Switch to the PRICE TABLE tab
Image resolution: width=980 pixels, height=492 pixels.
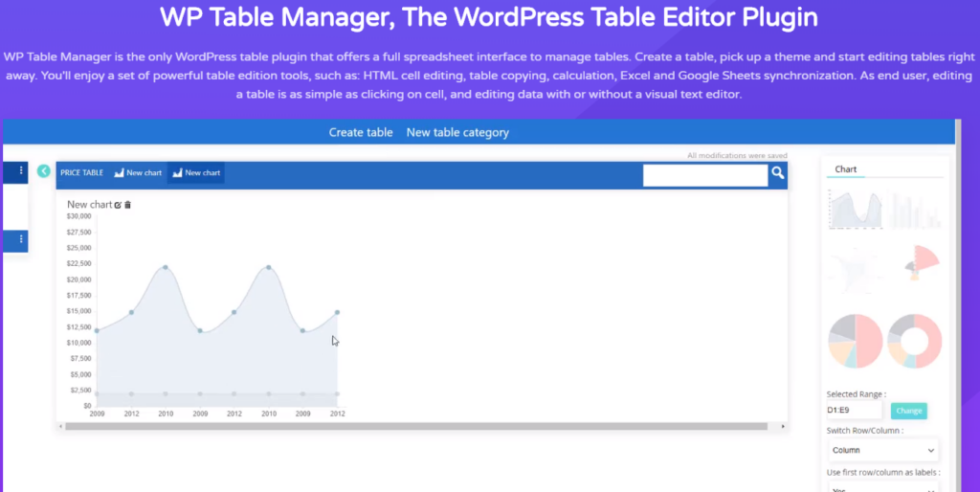click(x=81, y=173)
